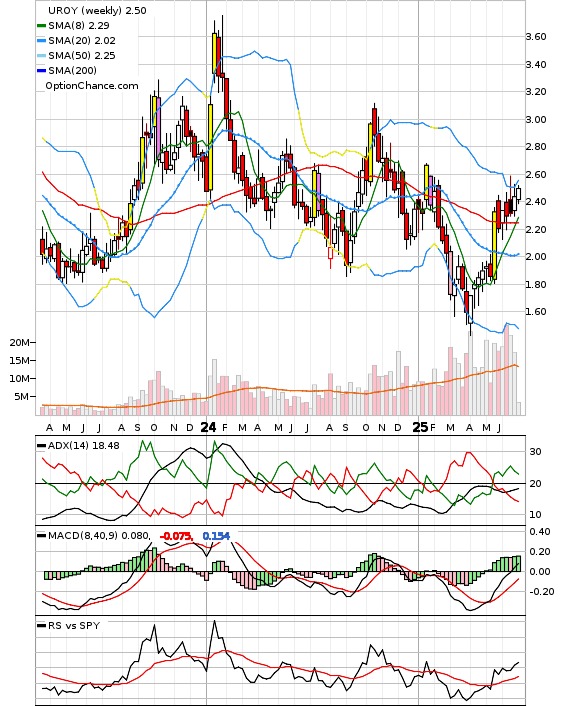Click the 2.00 price axis label
The width and height of the screenshot is (566, 706).
pyautogui.click(x=536, y=257)
